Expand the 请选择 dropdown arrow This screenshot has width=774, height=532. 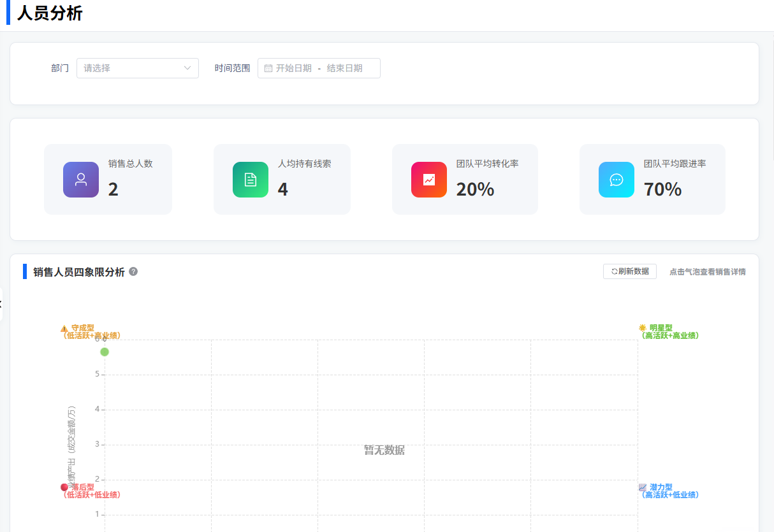187,68
